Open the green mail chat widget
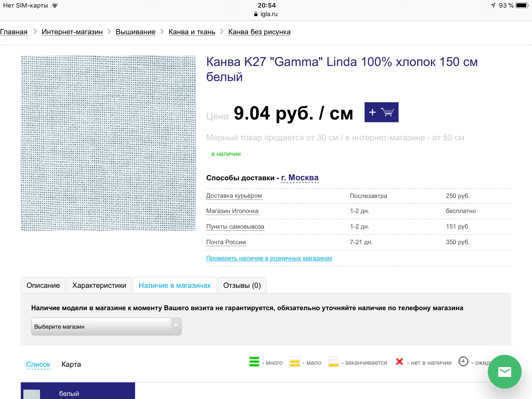This screenshot has width=532, height=399. (504, 372)
